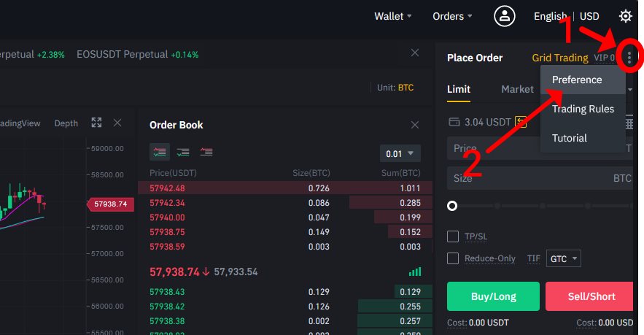This screenshot has height=335, width=644.
Task: Click the Unit: BTC selector
Action: [395, 88]
